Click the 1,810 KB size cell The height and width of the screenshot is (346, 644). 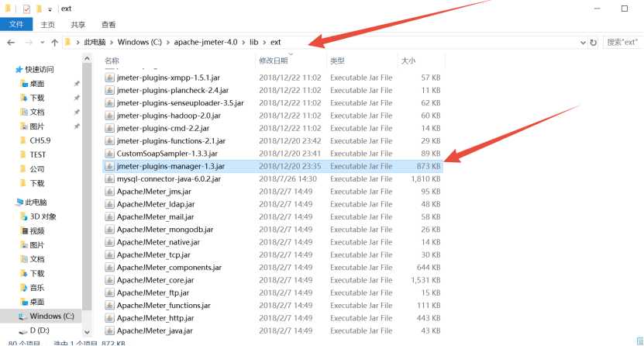(x=425, y=179)
